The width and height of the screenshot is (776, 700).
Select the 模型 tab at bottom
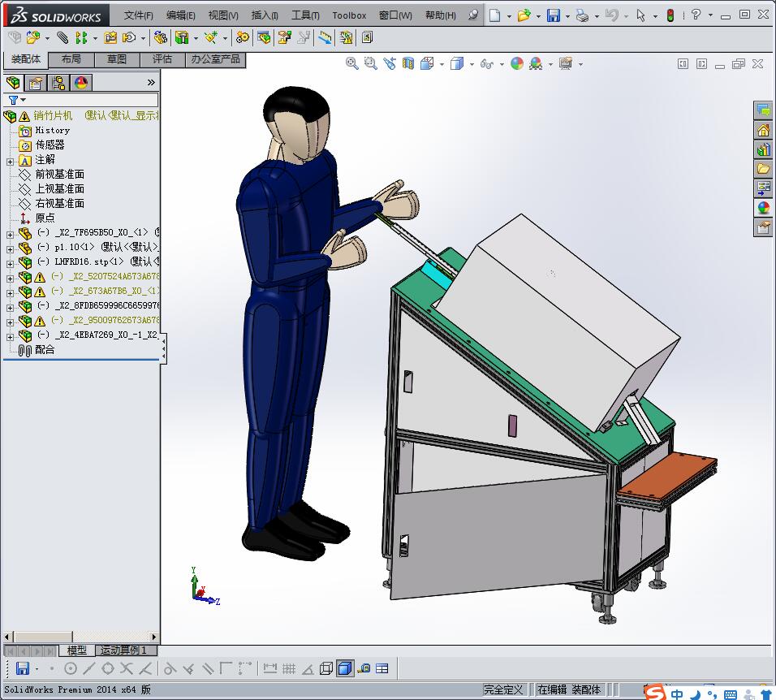77,650
